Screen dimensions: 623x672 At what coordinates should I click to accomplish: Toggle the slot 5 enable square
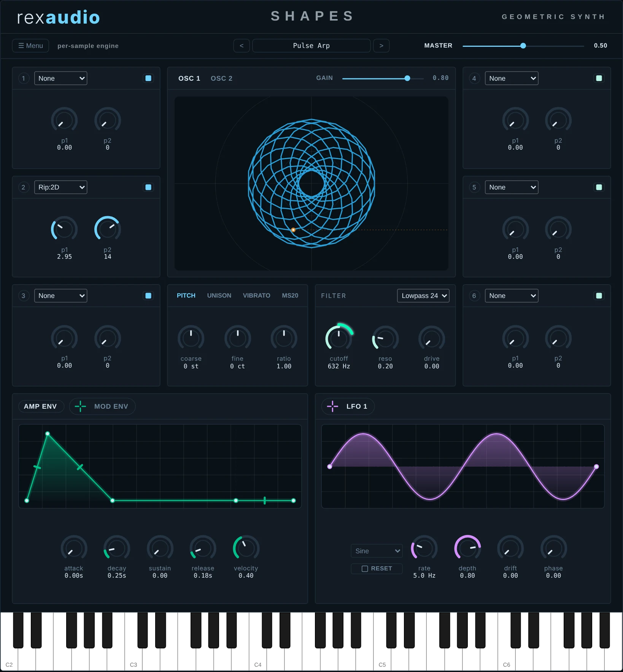pos(599,187)
